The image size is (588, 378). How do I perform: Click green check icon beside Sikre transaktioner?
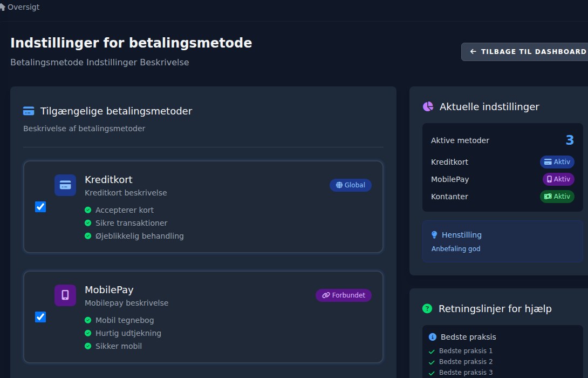click(x=88, y=223)
